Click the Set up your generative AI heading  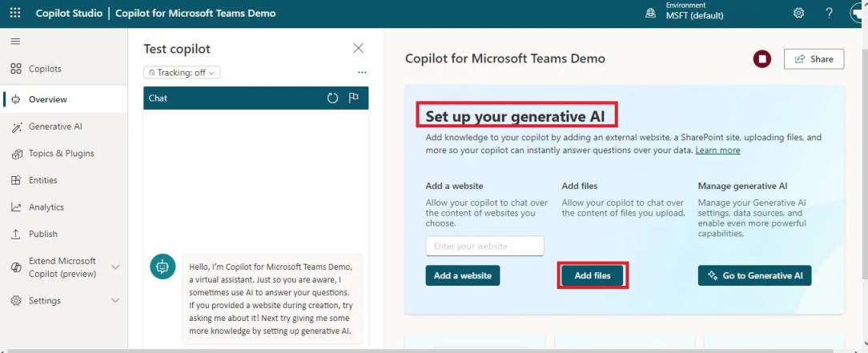516,116
